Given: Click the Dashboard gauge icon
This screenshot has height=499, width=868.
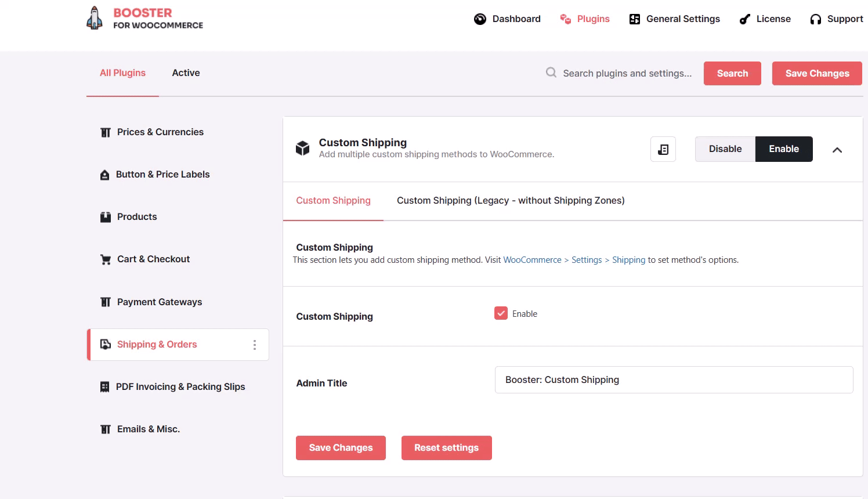Looking at the screenshot, I should 480,19.
